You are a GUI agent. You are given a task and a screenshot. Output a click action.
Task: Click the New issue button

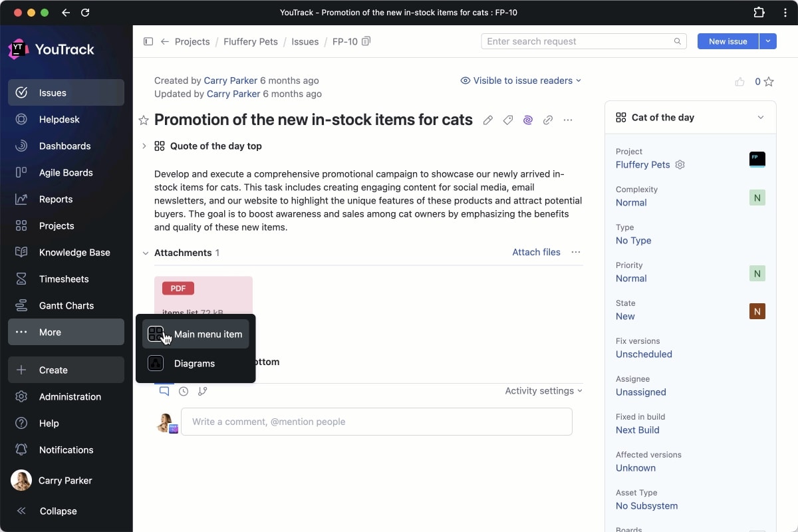tap(728, 41)
